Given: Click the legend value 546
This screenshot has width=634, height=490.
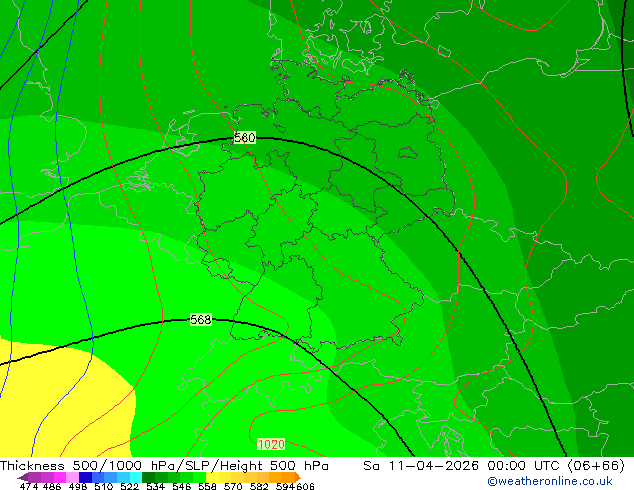Looking at the screenshot, I should point(181,486).
